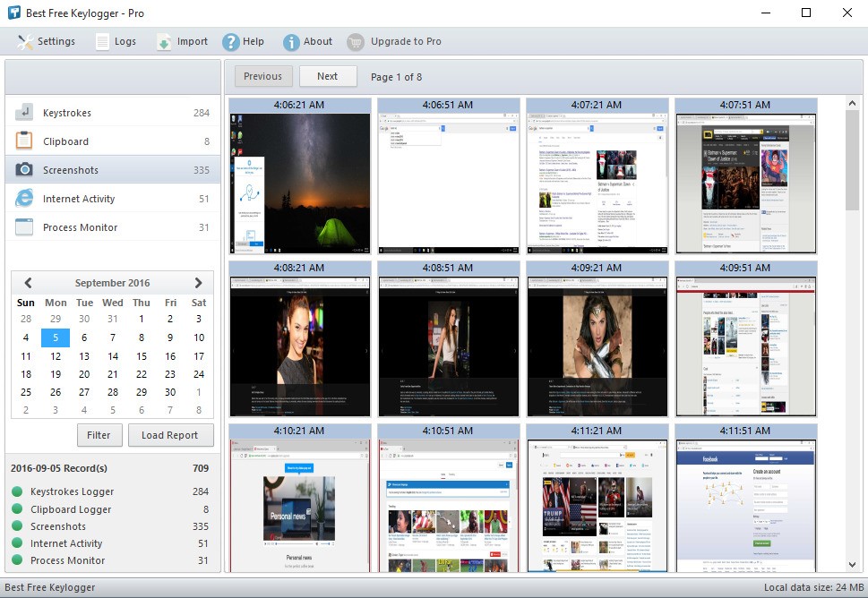
Task: Open the 4:06:21 AM screenshot thumbnail
Action: click(299, 177)
